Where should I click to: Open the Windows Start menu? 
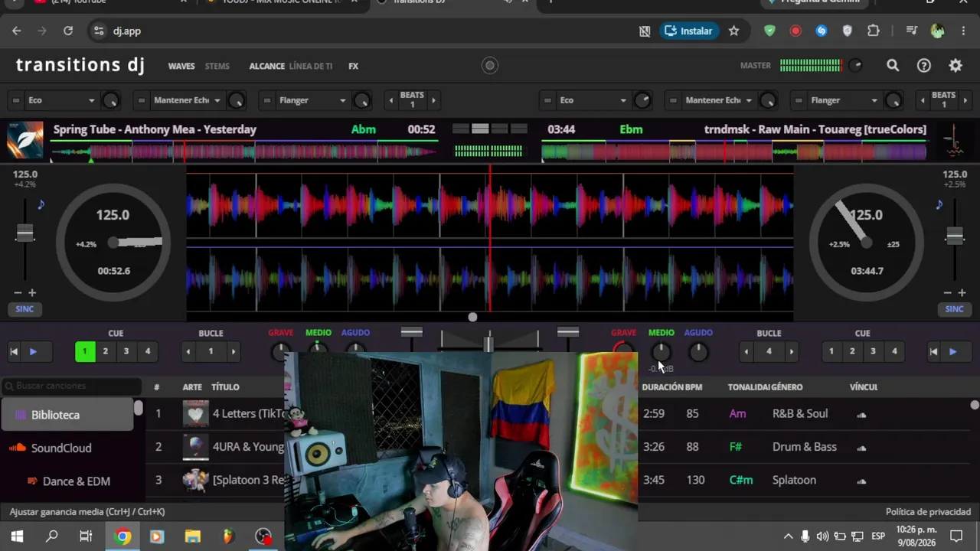[17, 536]
